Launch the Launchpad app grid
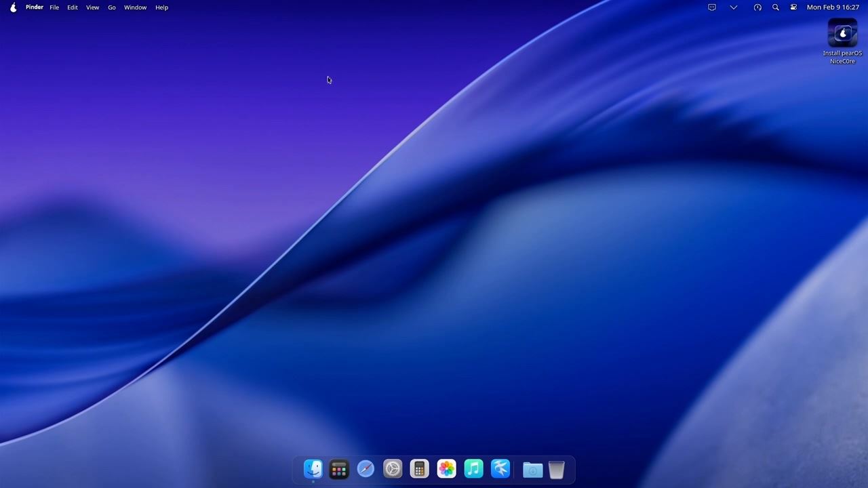 [x=339, y=469]
